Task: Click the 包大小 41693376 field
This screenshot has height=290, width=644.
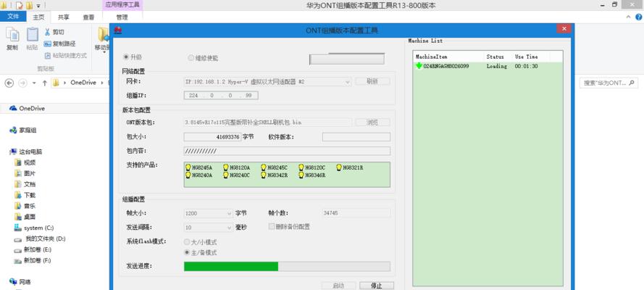Action: point(212,137)
